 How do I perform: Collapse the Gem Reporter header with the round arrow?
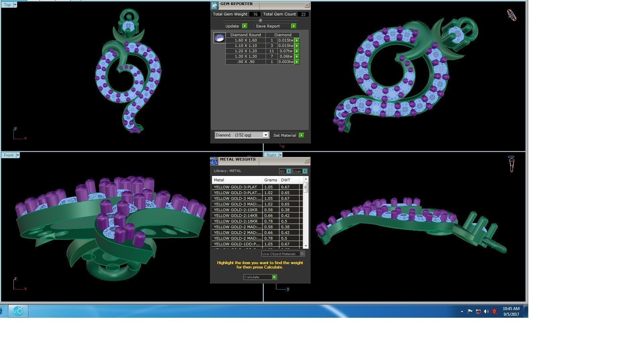[x=261, y=20]
